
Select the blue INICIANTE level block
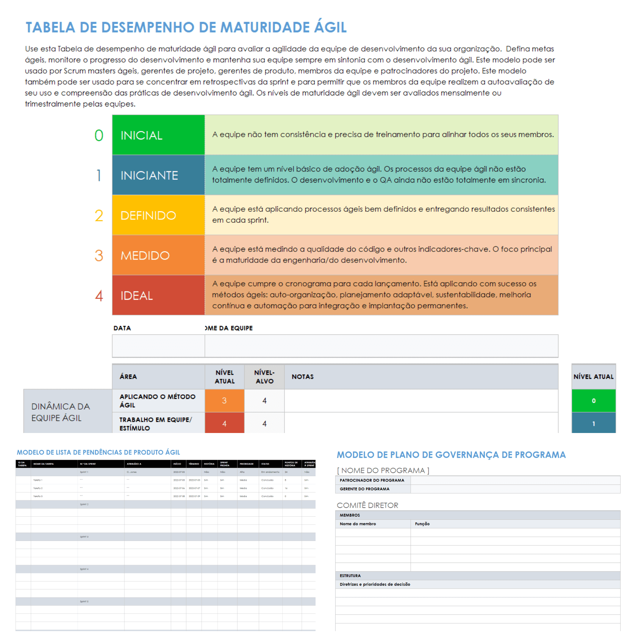(158, 175)
